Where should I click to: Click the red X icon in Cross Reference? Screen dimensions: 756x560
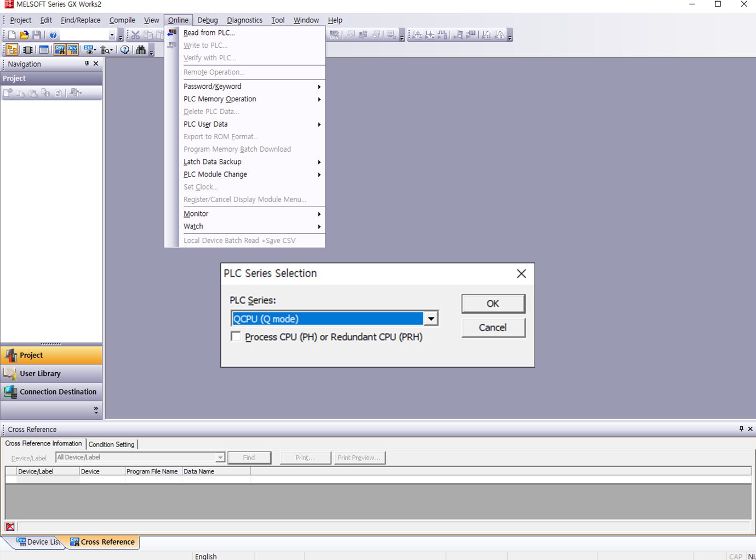10,527
